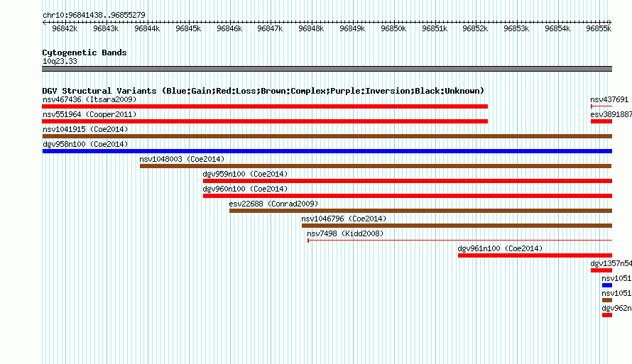Screen dimensions: 632x364
Task: Select the 96848k ruler position
Action: click(311, 28)
